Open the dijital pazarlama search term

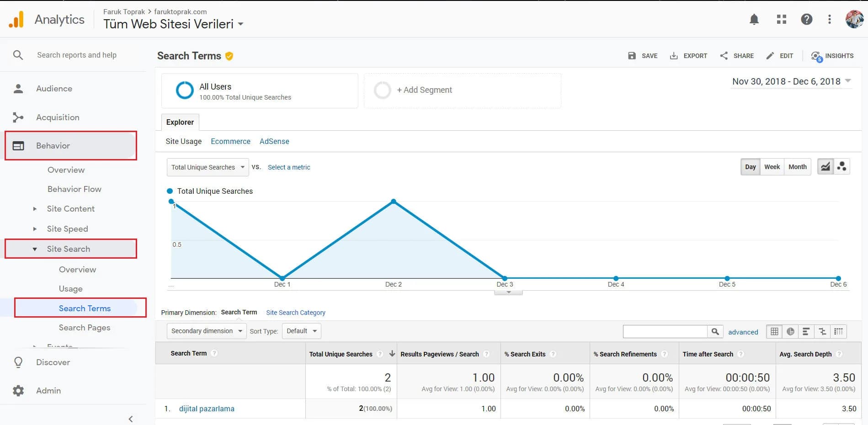click(207, 409)
